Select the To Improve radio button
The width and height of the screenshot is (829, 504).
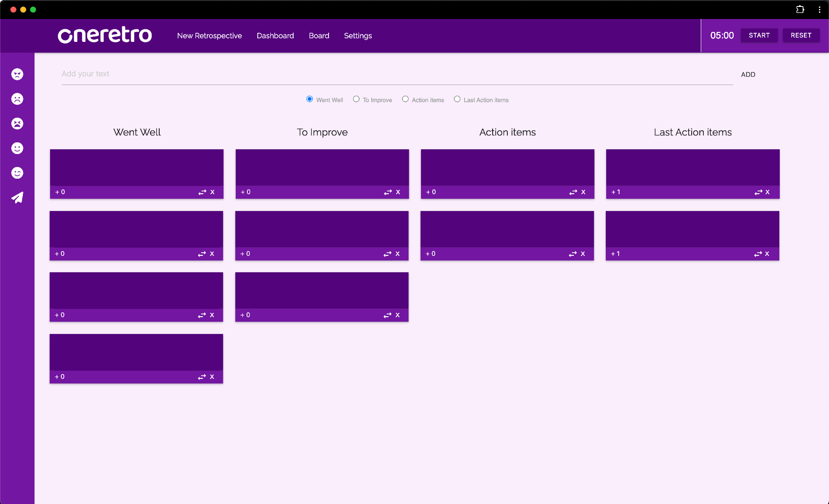356,99
